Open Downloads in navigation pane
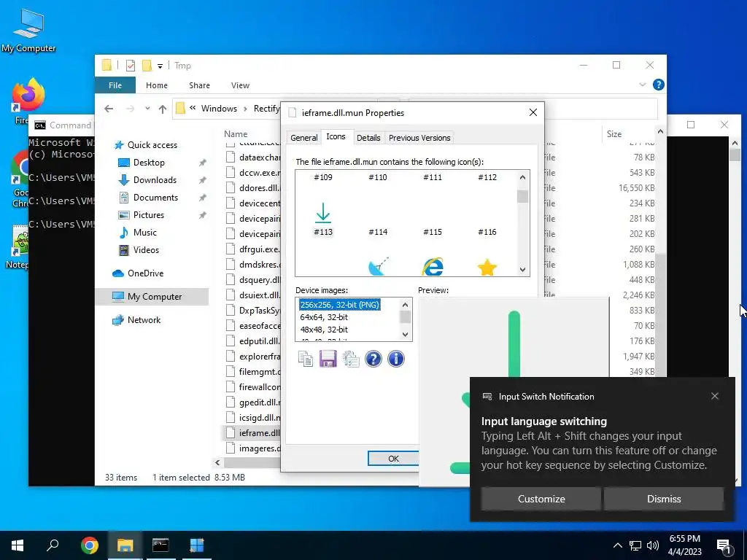Image resolution: width=747 pixels, height=560 pixels. pyautogui.click(x=155, y=180)
